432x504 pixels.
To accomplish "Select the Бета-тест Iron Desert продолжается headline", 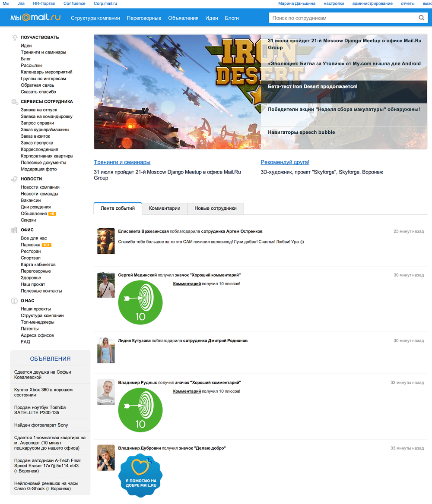I will coord(313,86).
